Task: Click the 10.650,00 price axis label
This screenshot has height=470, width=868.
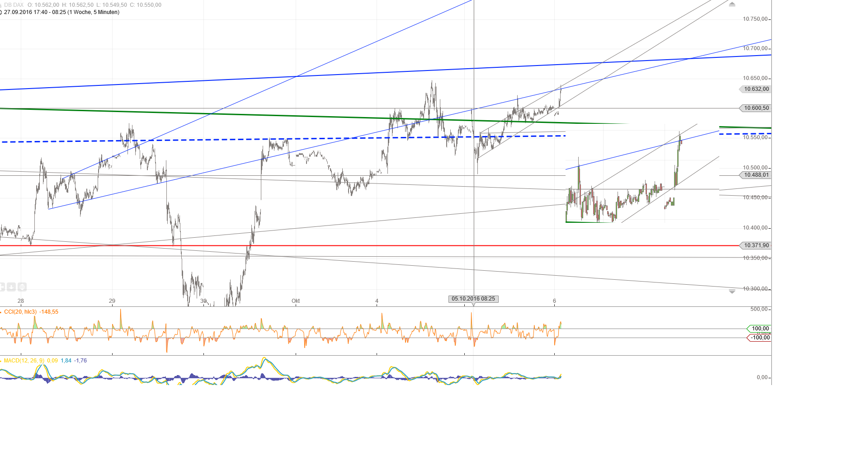Action: (x=755, y=78)
